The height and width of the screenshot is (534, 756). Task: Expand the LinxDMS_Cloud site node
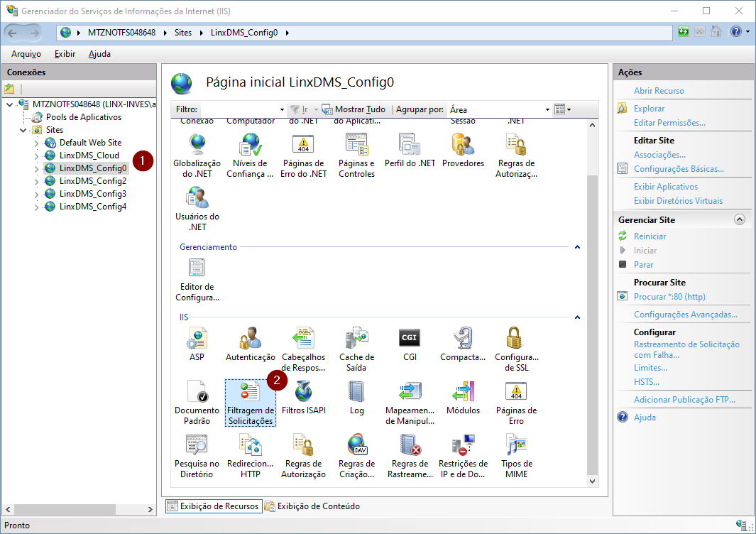pos(37,156)
